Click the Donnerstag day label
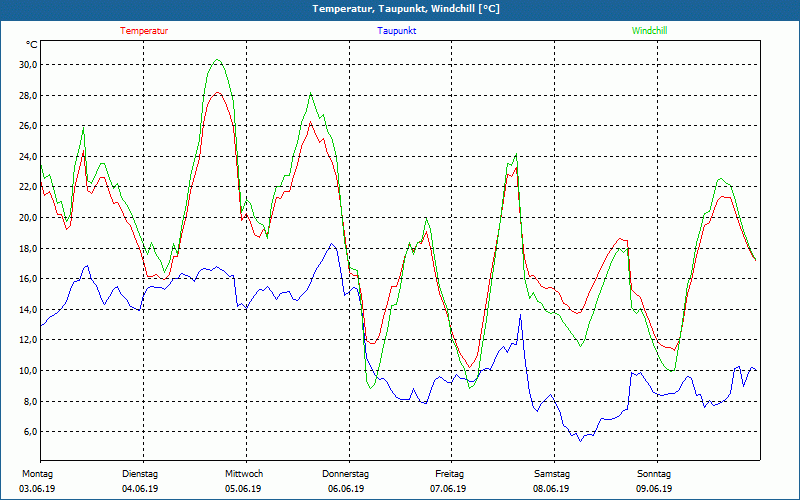This screenshot has height=500, width=800. 345,474
